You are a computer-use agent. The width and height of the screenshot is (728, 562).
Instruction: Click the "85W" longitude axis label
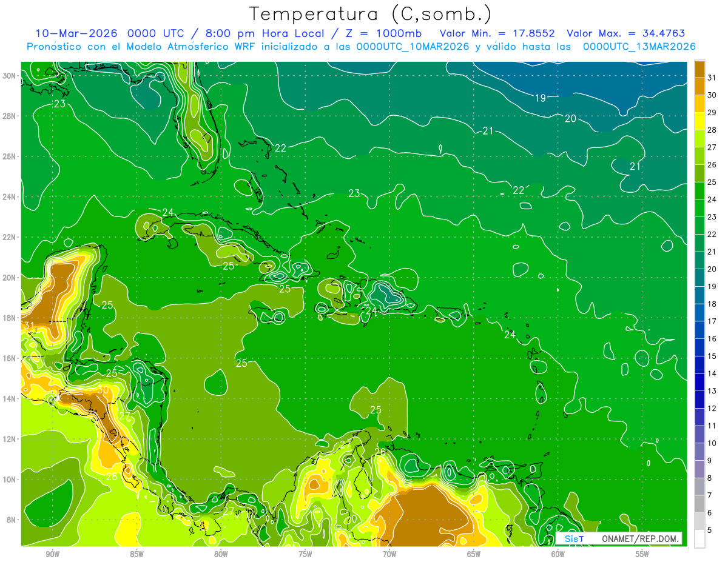coord(136,555)
